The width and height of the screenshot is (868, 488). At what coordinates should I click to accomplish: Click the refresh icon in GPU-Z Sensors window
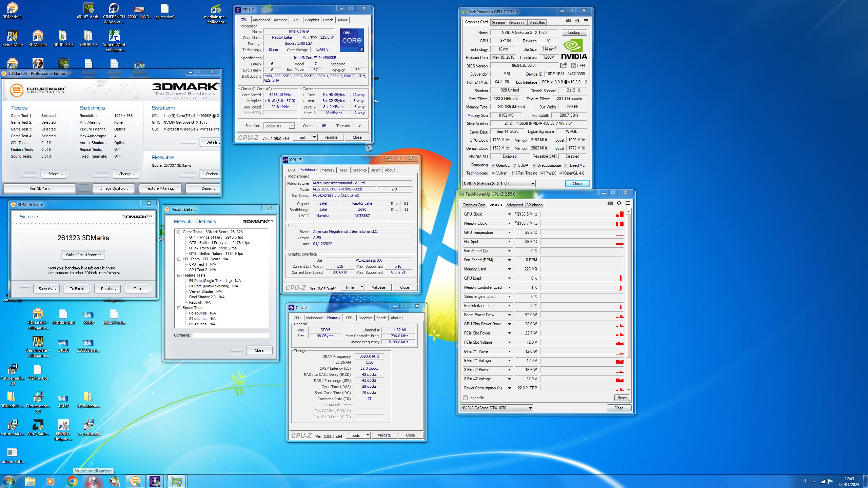619,203
